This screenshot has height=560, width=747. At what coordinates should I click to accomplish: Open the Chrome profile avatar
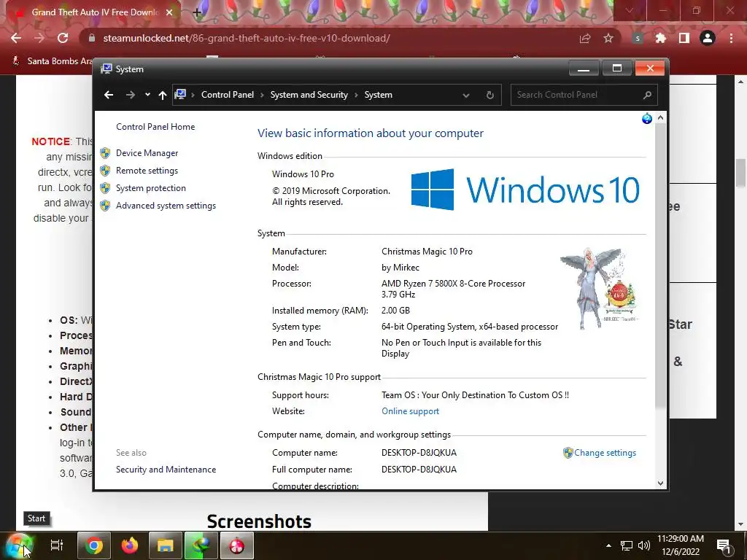coord(708,38)
